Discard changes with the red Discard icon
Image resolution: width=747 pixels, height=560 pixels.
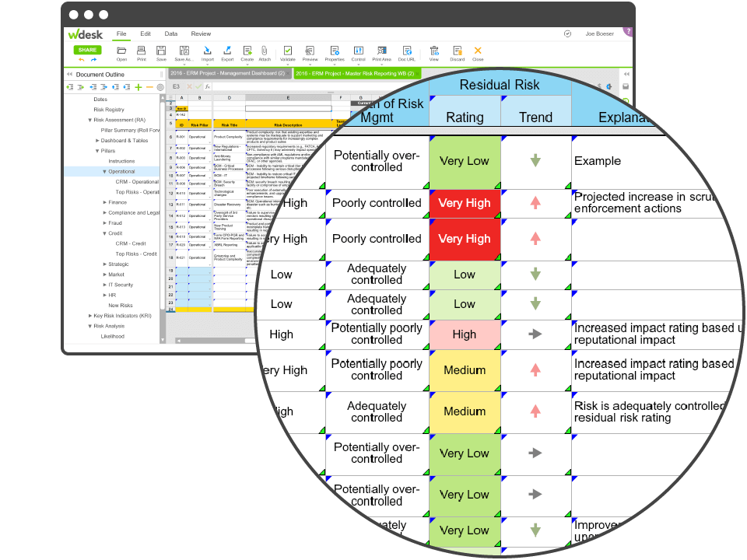click(456, 50)
